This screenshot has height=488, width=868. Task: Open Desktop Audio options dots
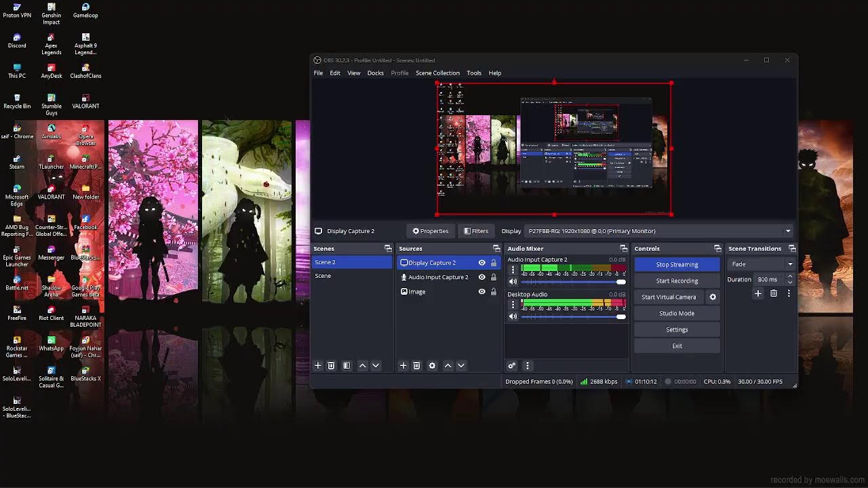point(513,305)
